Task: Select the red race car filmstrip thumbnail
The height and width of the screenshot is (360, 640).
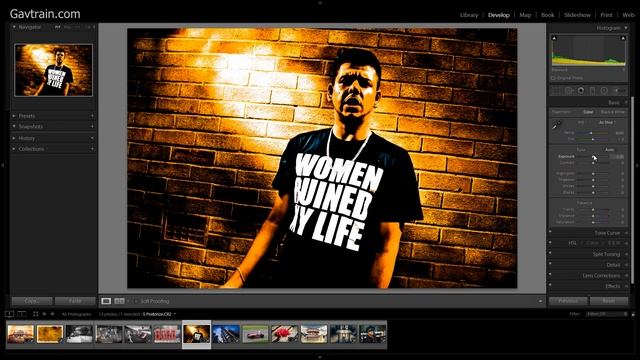Action: [x=255, y=334]
